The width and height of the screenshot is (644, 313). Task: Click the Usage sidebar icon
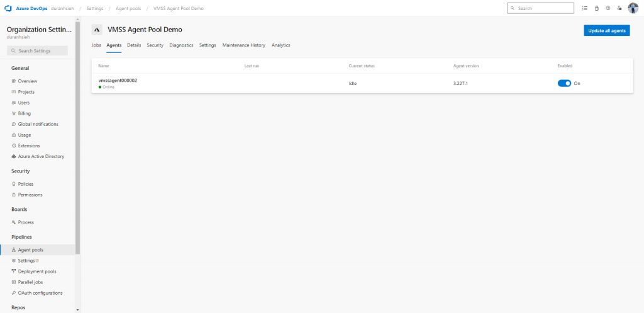click(x=14, y=135)
